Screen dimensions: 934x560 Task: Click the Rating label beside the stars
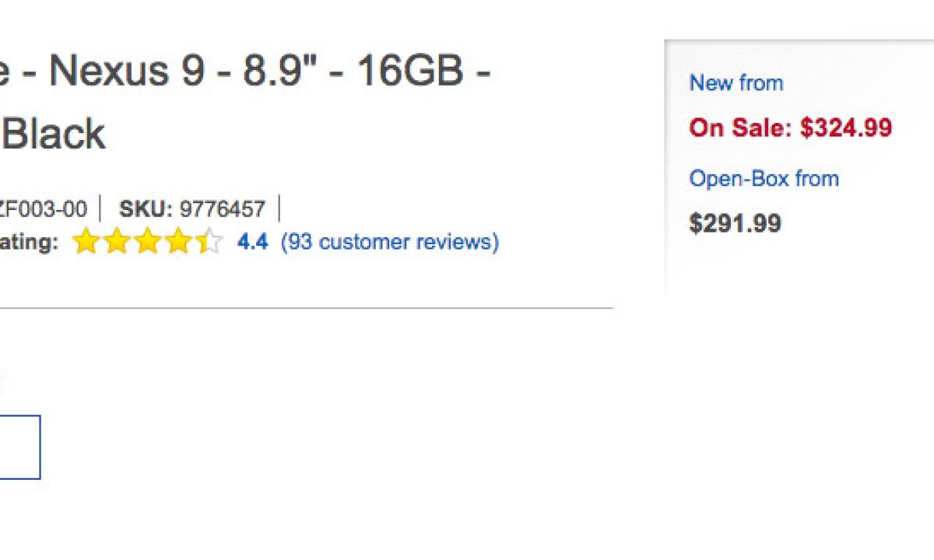click(x=29, y=243)
